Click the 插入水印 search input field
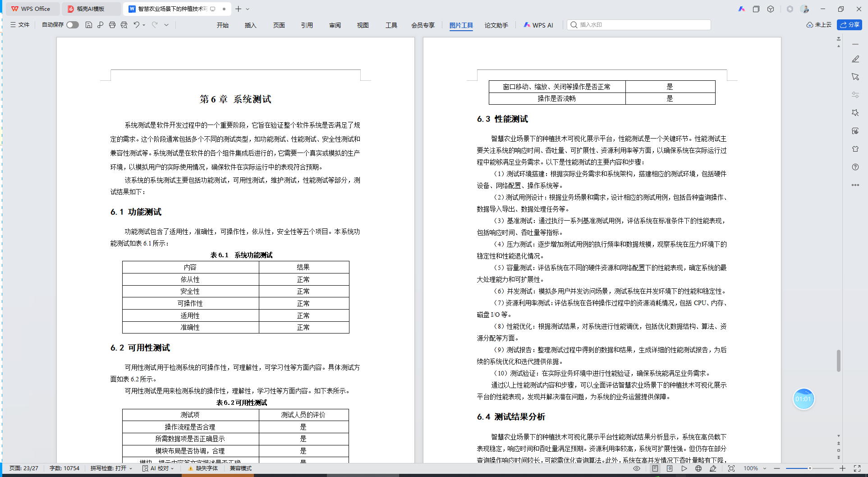 pos(639,25)
